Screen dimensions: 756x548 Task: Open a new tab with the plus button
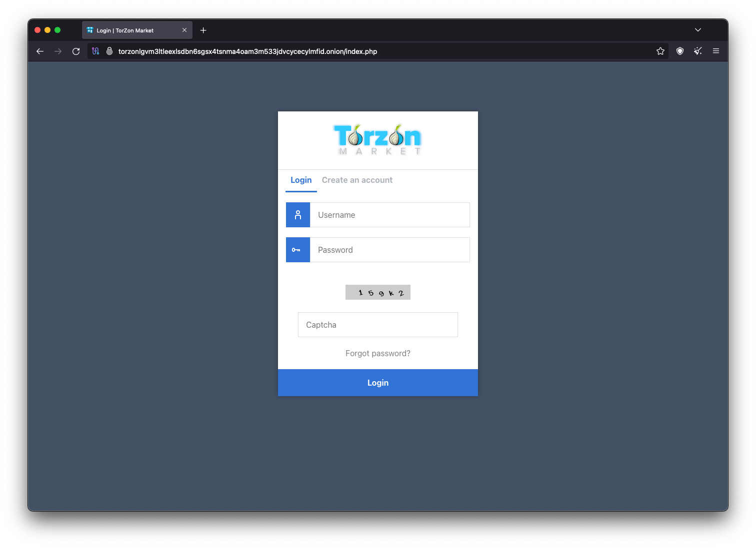point(203,30)
